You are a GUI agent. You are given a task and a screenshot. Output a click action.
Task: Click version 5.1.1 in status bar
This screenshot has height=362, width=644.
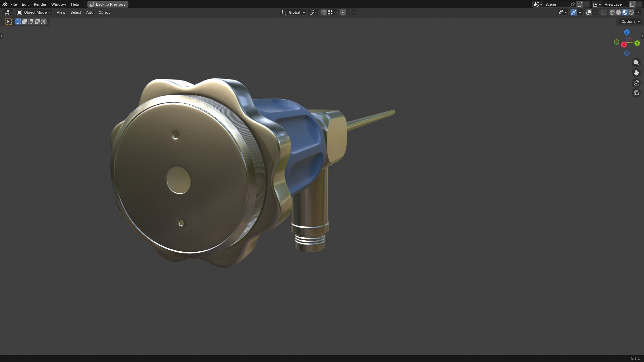tap(635, 358)
